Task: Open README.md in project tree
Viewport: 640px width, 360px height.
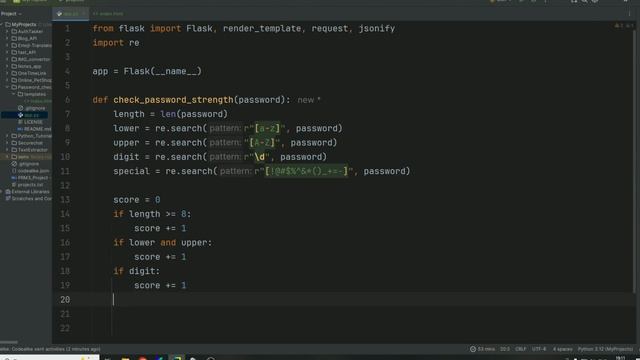Action: (x=34, y=129)
